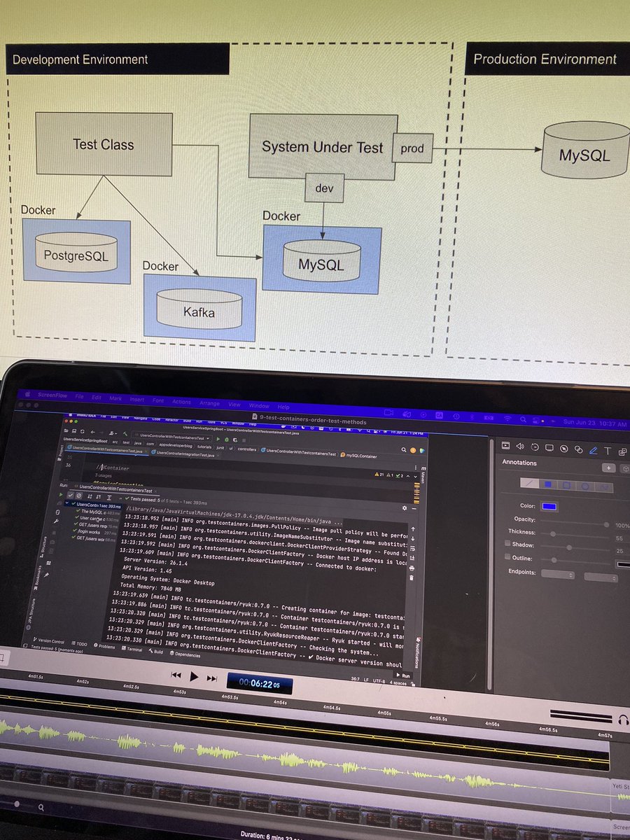630x840 pixels.
Task: Click the TODO tab in IntelliJ
Action: [x=80, y=644]
